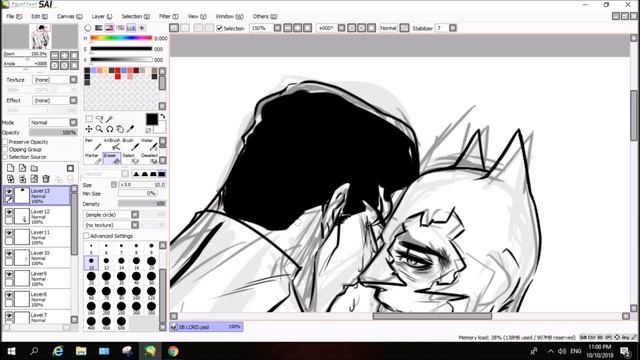Open the File menu
The image size is (640, 360).
click(x=14, y=16)
